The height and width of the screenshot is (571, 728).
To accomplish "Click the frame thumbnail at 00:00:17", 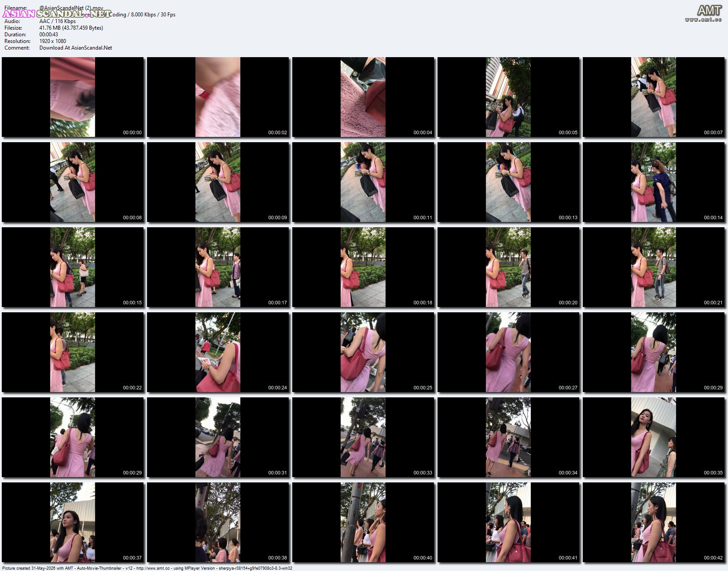I will point(218,267).
